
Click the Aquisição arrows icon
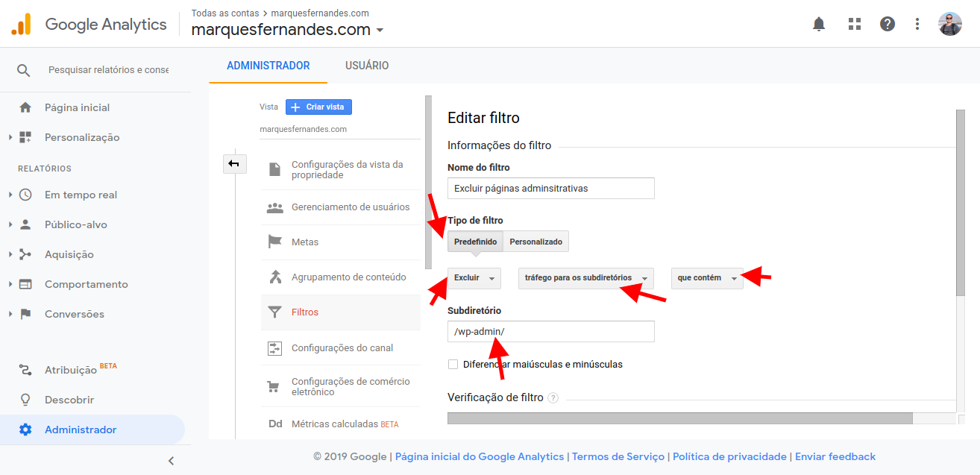click(25, 254)
